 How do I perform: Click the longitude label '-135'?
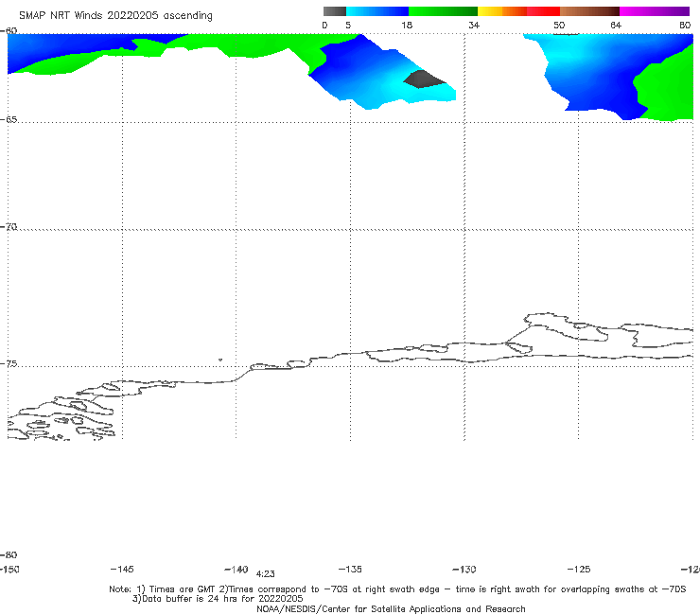click(x=350, y=569)
